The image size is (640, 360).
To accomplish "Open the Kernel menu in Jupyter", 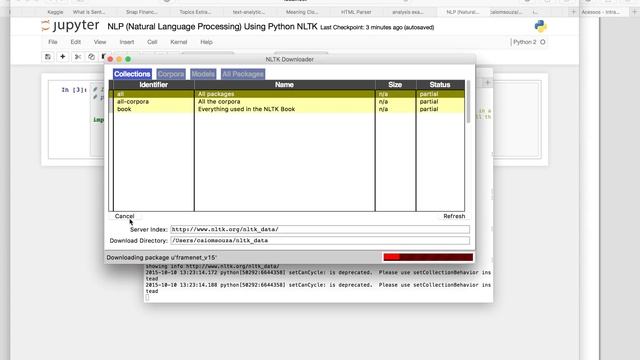I will (178, 42).
